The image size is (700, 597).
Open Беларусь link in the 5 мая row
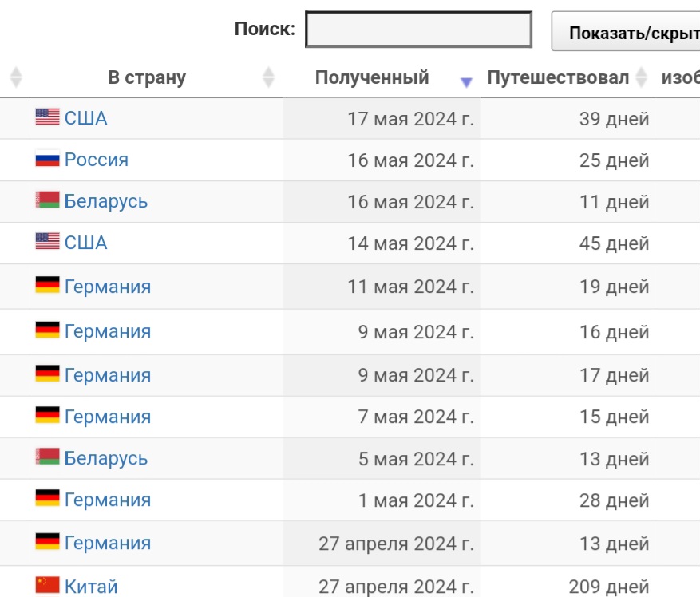click(x=106, y=458)
